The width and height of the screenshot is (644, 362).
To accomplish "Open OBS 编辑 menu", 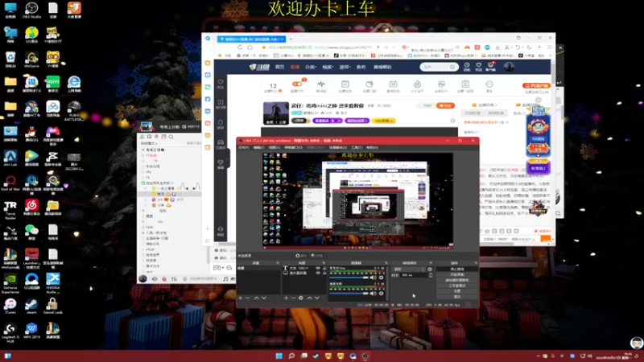I will click(x=258, y=147).
